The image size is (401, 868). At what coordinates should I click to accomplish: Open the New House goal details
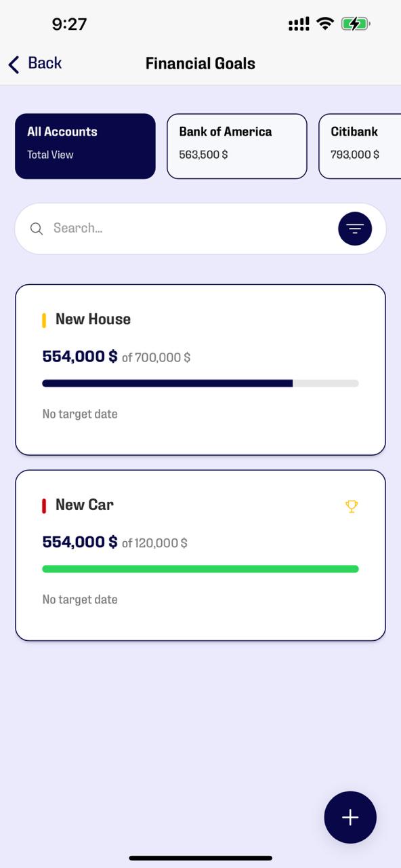[x=200, y=370]
